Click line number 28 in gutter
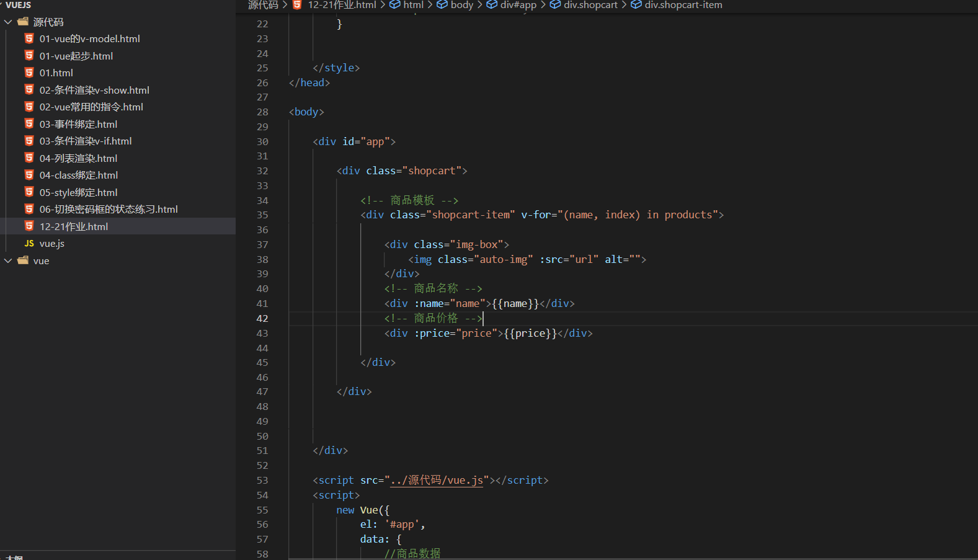Screen dimensions: 978x560 262,112
